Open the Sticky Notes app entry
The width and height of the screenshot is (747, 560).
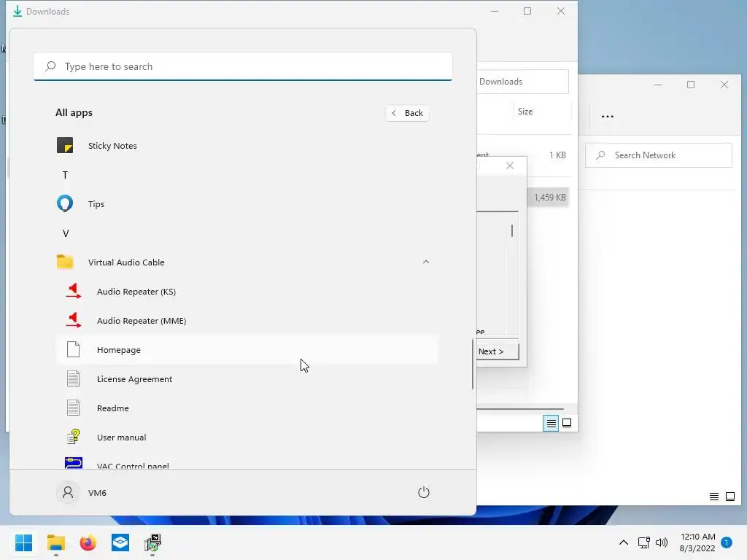247,146
